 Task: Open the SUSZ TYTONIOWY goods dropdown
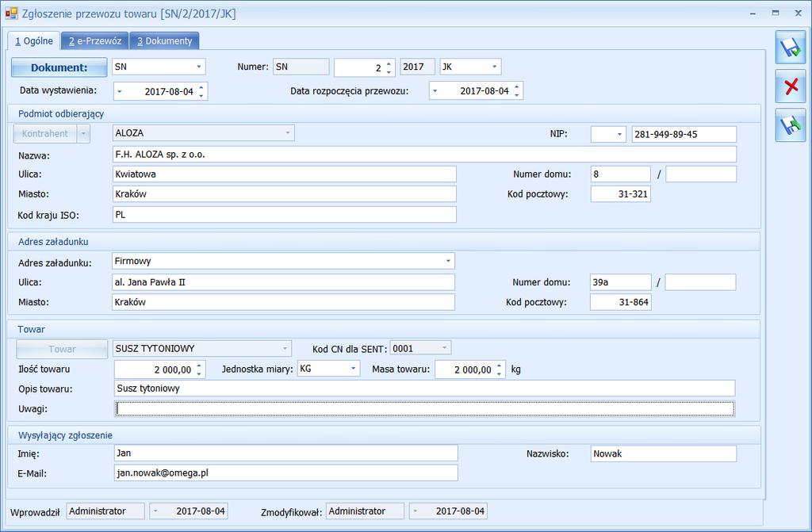(285, 349)
